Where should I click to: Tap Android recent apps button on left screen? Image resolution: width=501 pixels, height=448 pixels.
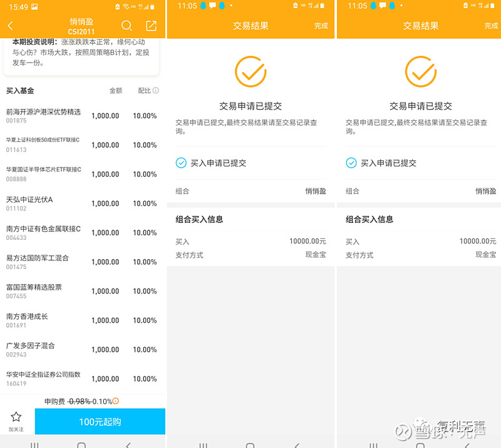34,445
